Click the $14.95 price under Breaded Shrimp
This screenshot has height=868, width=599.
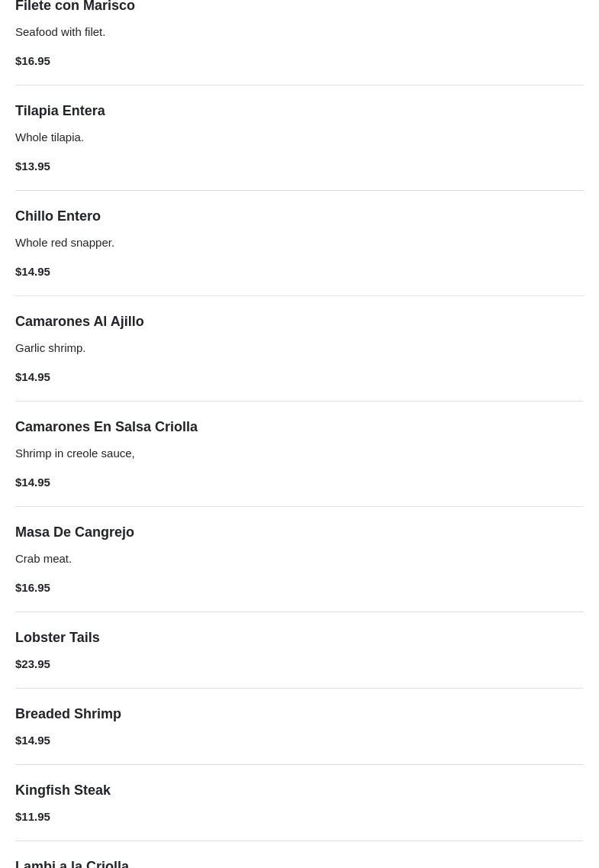click(33, 740)
